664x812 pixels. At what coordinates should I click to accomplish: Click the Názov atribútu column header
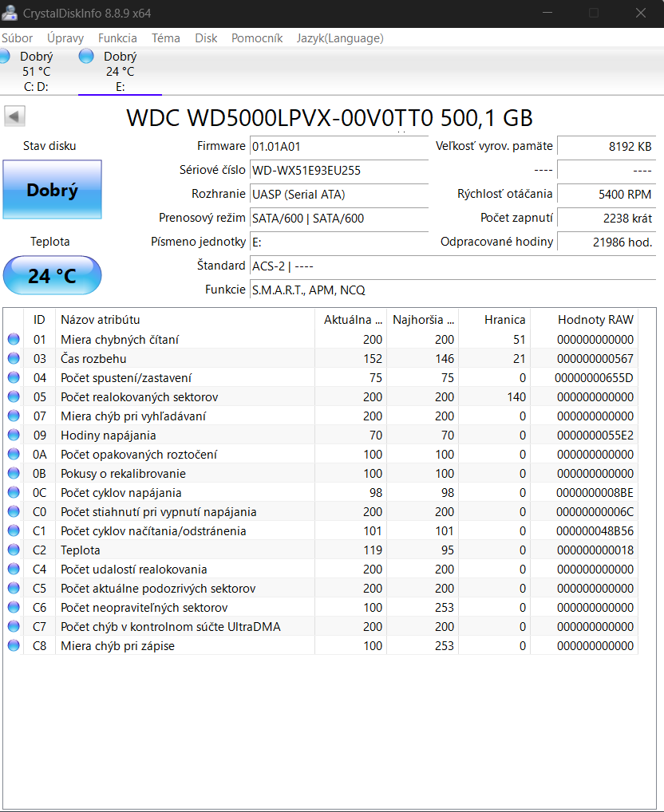coord(101,320)
